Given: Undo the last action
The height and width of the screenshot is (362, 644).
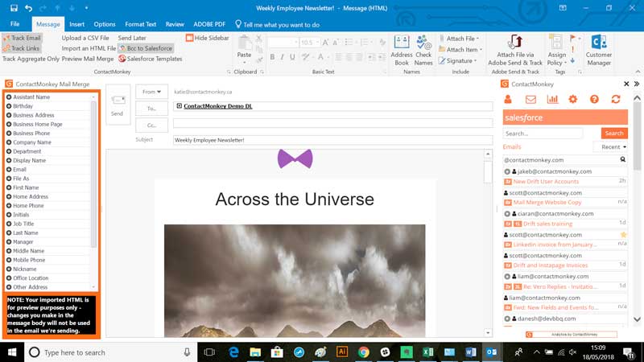Looking at the screenshot, I should click(x=28, y=8).
